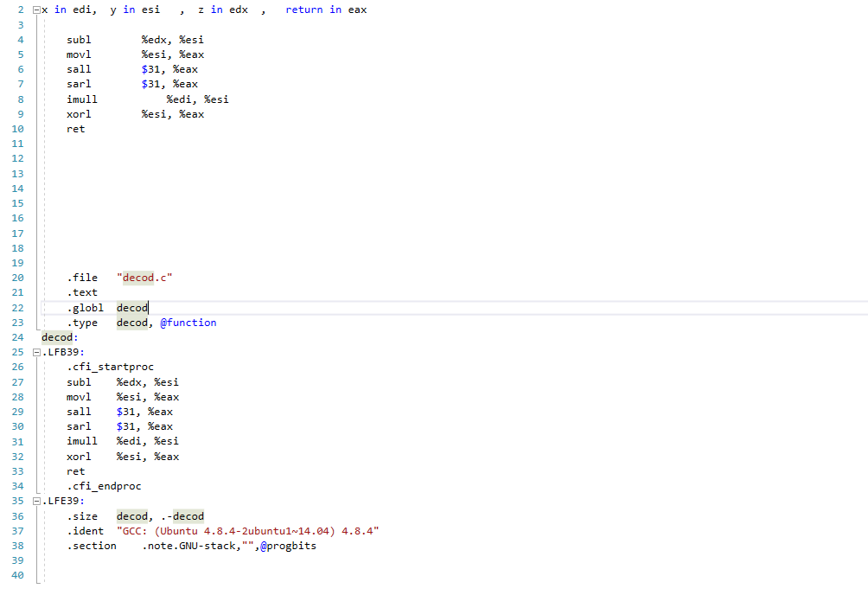Collapse the code fold on line 2
The height and width of the screenshot is (595, 868).
click(x=35, y=10)
